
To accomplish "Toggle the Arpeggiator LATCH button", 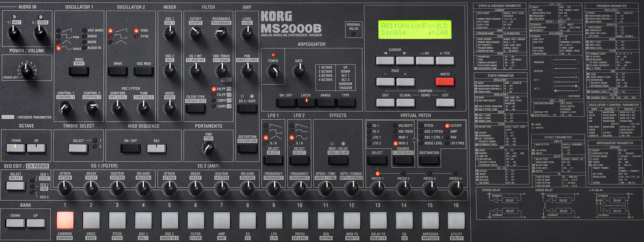I will 306,103.
